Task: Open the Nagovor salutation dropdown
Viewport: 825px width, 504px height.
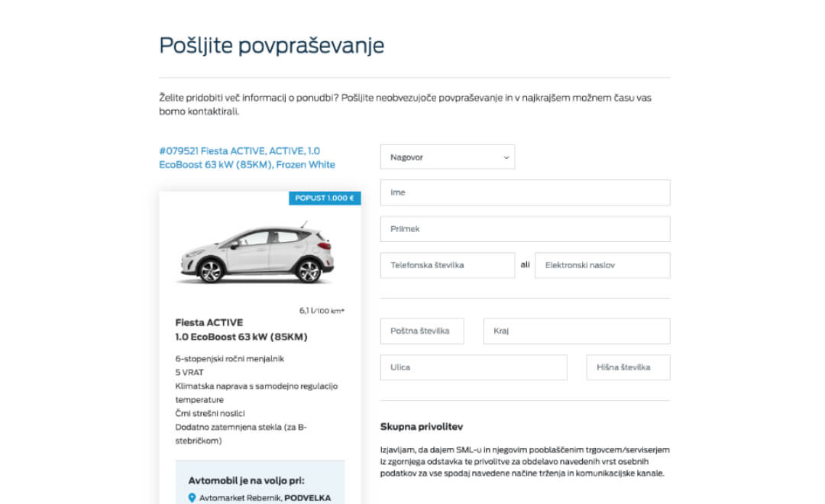Action: tap(448, 157)
